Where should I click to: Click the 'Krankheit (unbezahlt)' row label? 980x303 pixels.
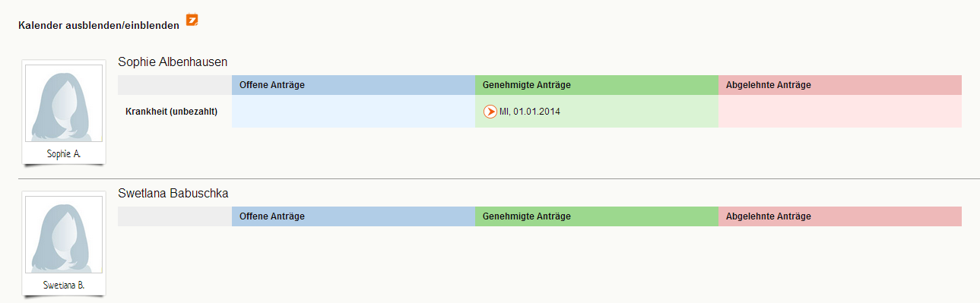172,112
